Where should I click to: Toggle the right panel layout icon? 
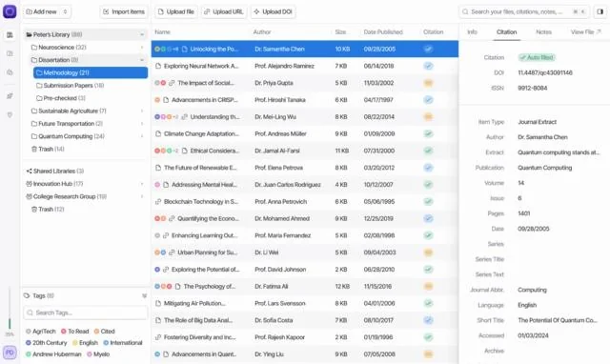point(600,11)
